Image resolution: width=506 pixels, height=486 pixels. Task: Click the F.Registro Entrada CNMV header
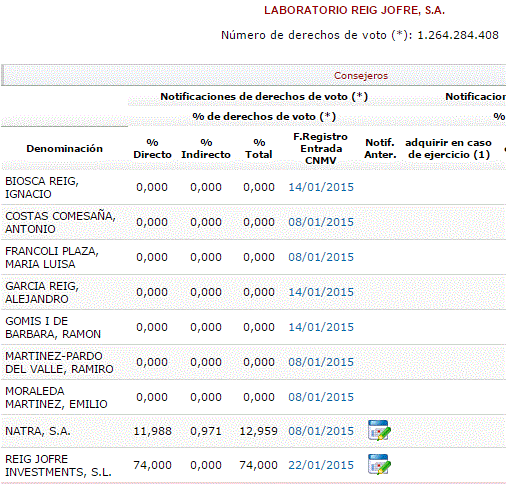pyautogui.click(x=321, y=148)
